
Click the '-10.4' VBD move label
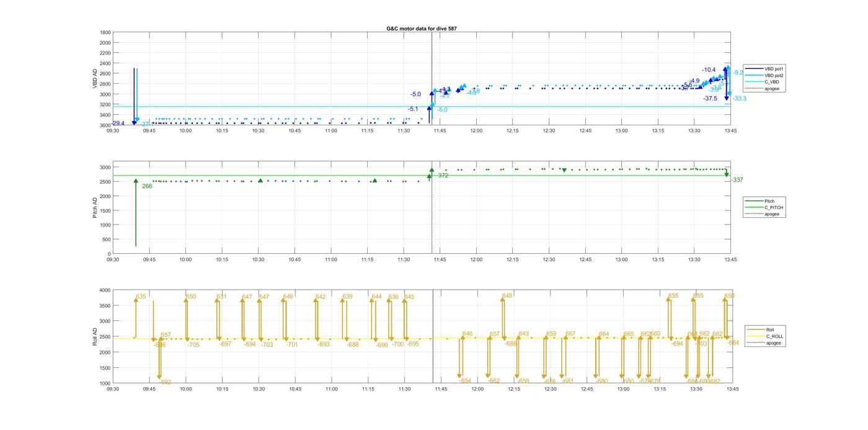click(709, 70)
